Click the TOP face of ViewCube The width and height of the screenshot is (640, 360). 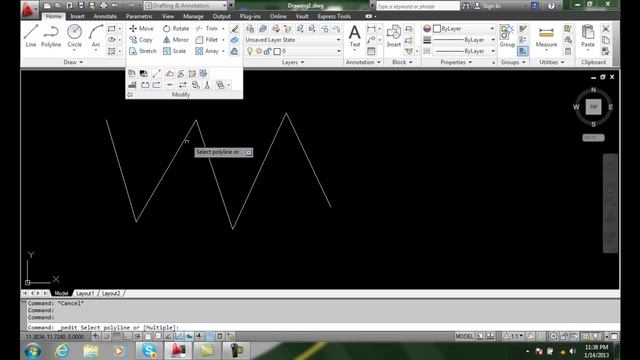click(x=593, y=107)
